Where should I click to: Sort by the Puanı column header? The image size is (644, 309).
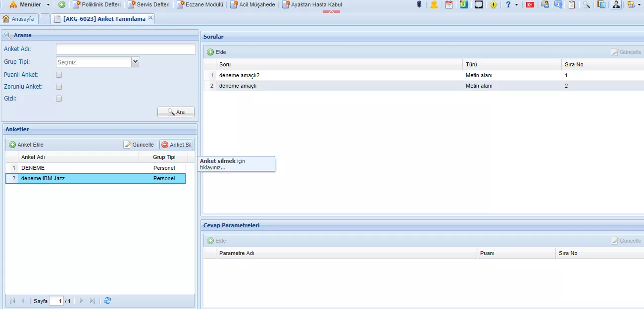(x=516, y=253)
